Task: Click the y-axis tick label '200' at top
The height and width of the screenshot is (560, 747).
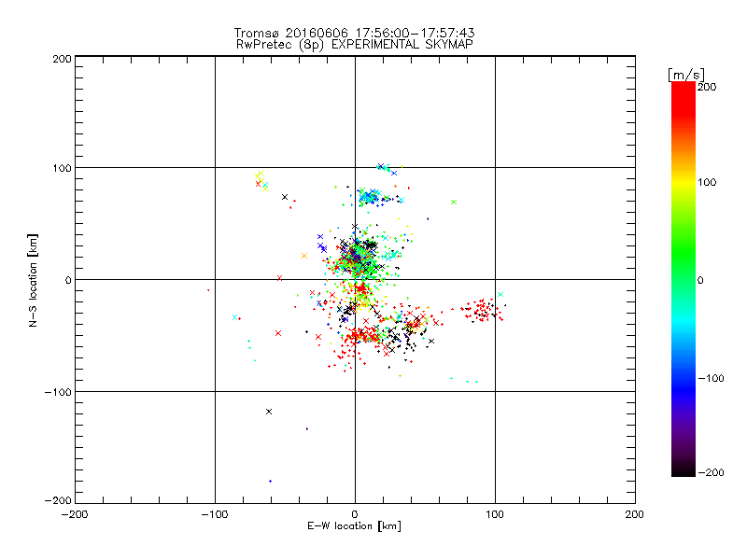Action: pyautogui.click(x=62, y=59)
